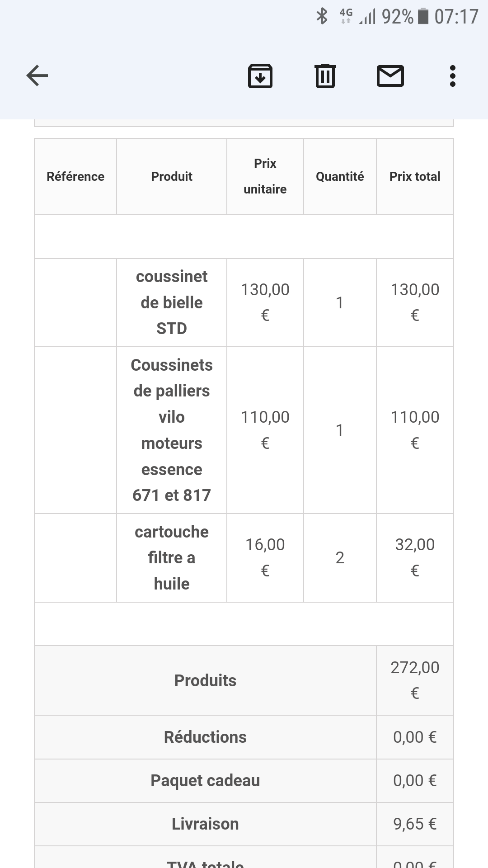This screenshot has height=868, width=488.
Task: Tap the signal strength bars icon
Action: (x=367, y=18)
